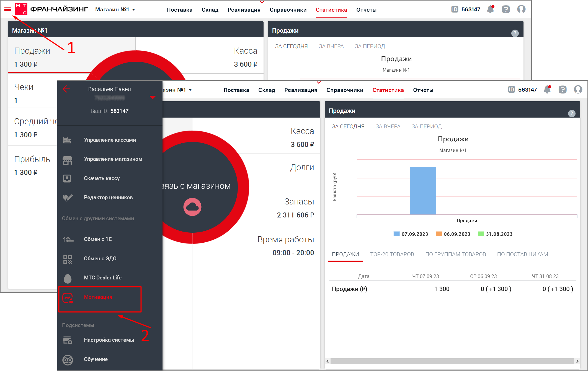Click ID badge icon in front window
Viewport: 588px width, 371px height.
511,90
